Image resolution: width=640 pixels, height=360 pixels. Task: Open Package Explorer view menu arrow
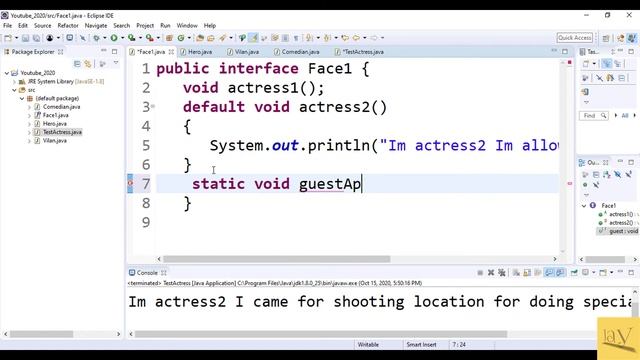click(x=116, y=63)
